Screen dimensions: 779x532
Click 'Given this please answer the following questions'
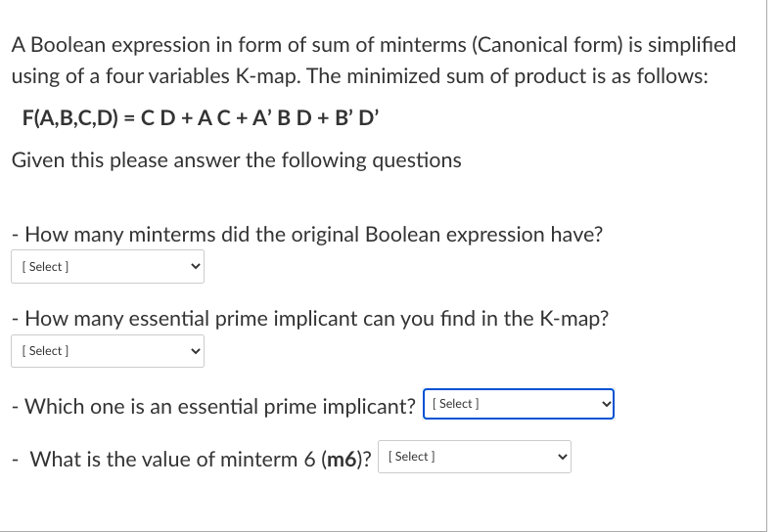[x=236, y=160]
